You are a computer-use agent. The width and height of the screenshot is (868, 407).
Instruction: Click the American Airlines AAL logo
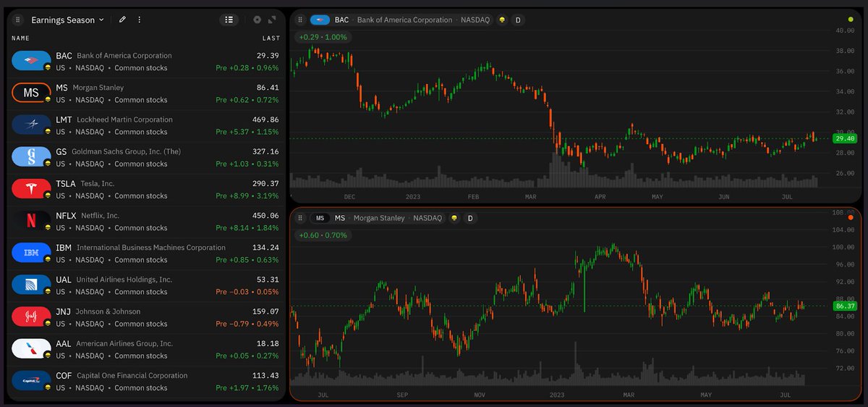coord(31,348)
